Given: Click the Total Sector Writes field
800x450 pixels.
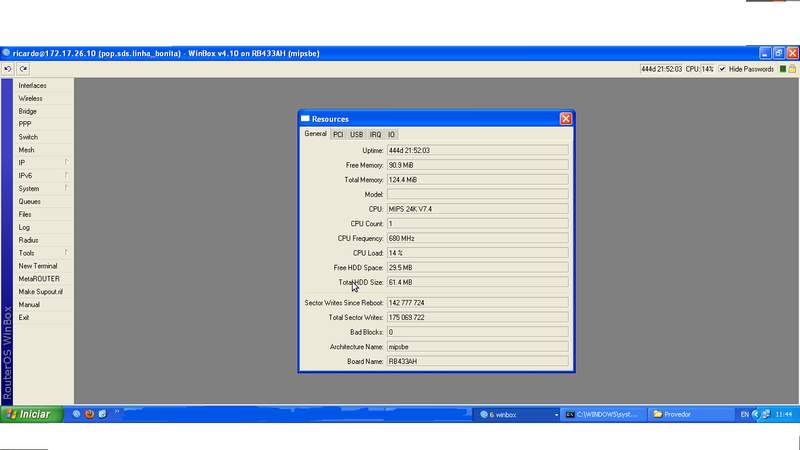Looking at the screenshot, I should [478, 317].
